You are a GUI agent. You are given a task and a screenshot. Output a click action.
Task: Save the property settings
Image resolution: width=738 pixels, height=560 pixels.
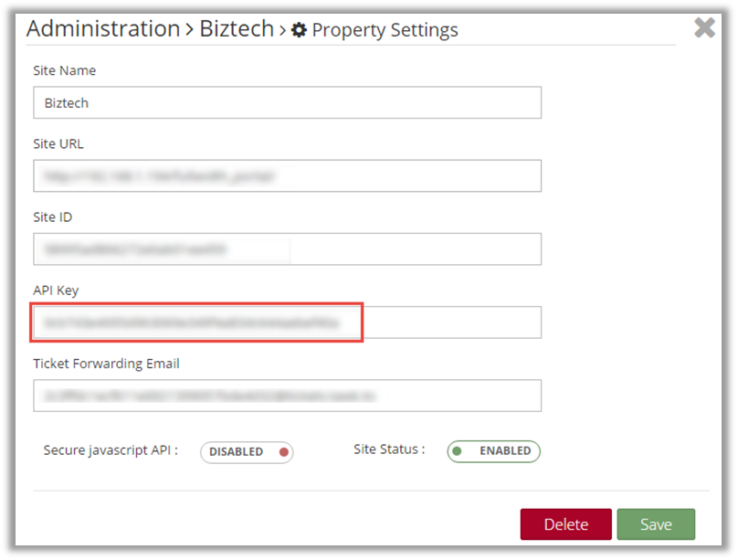pyautogui.click(x=656, y=524)
